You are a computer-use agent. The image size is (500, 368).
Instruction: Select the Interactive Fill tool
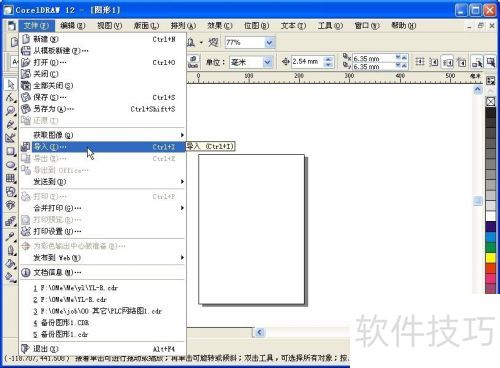pos(10,277)
